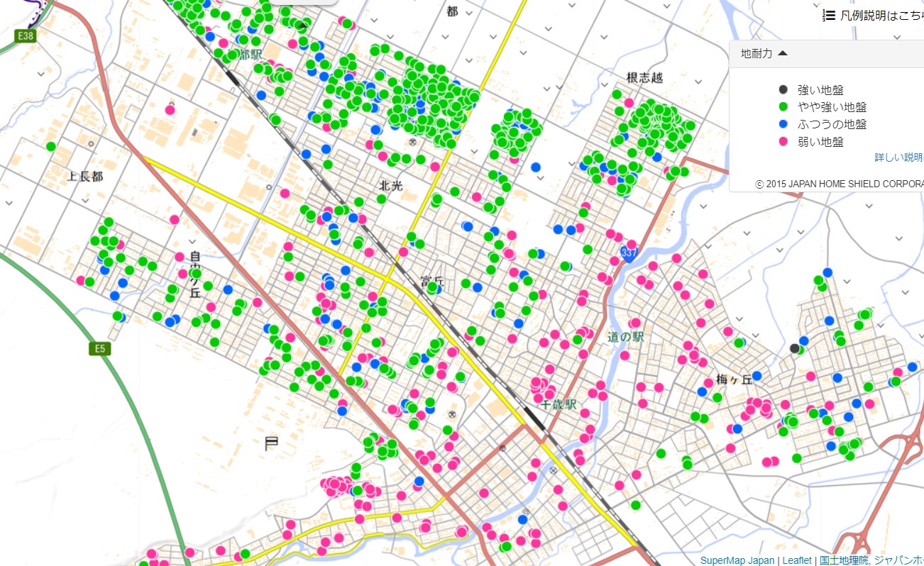Click the black 強い地盤 legend dot
The width and height of the screenshot is (924, 566).
point(783,89)
